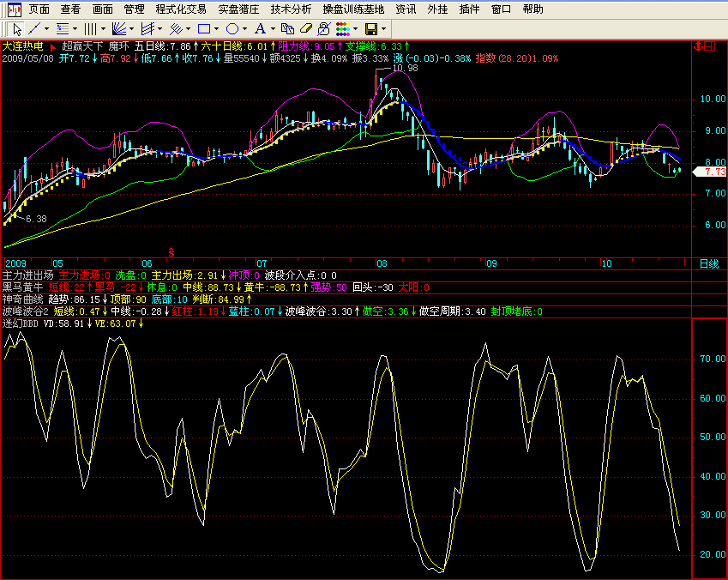Select the rectangle drawing tool
This screenshot has height=580, width=728.
pyautogui.click(x=204, y=28)
